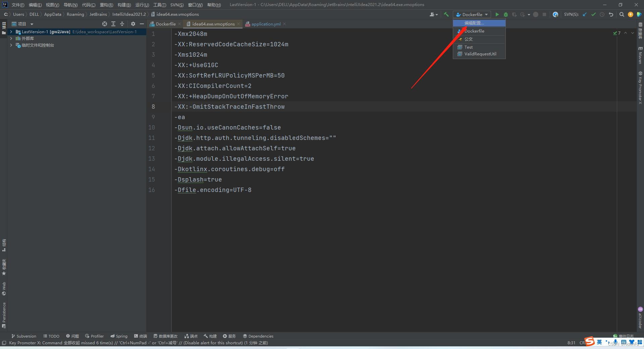This screenshot has width=644, height=349.
Task: Toggle the Spring tool window
Action: click(x=119, y=336)
